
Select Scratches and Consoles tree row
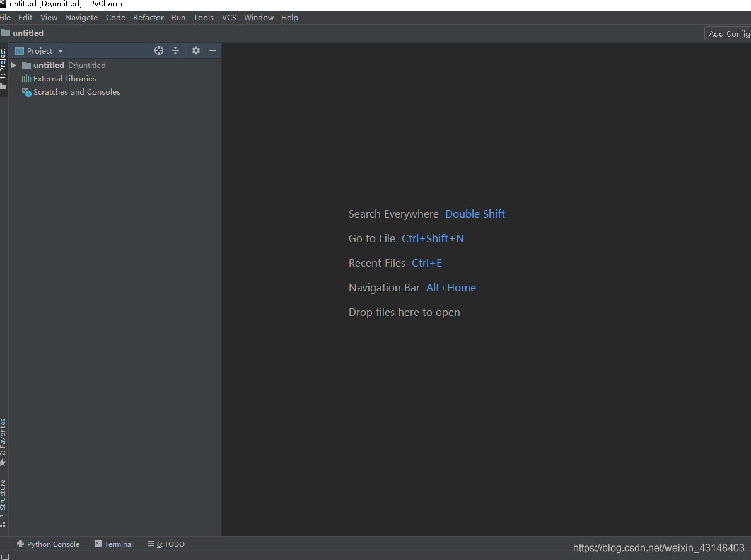[x=115, y=92]
